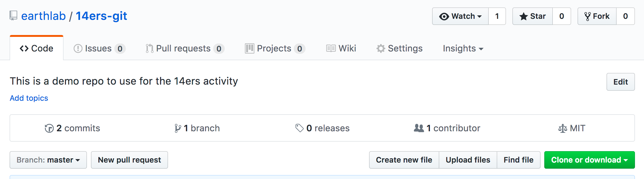
Task: View the 1 contributor page
Action: tap(447, 128)
